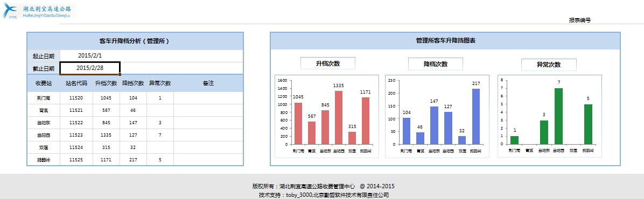The width and height of the screenshot is (644, 199).
Task: Select the 截止日期 cell showing 2015/2/28
Action: click(x=90, y=68)
